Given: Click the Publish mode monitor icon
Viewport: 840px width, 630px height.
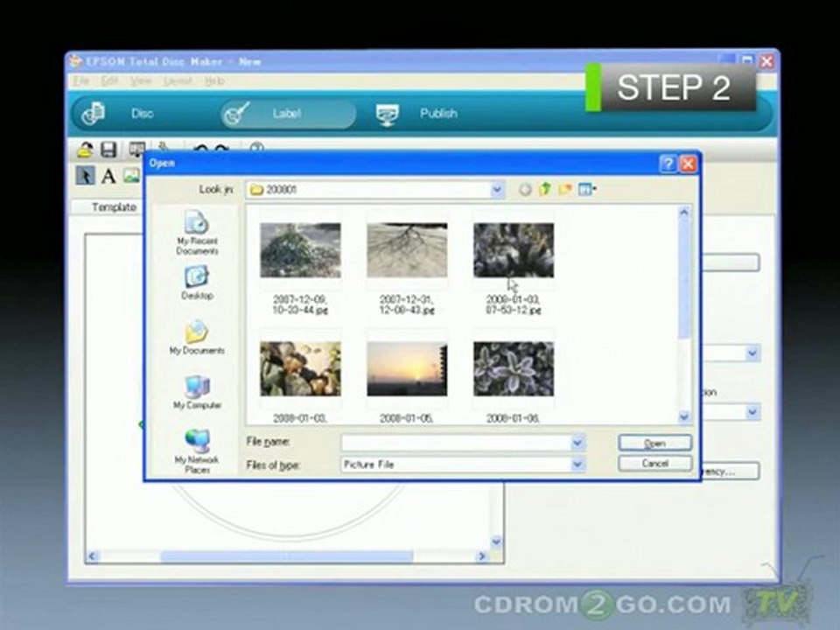Looking at the screenshot, I should [388, 114].
